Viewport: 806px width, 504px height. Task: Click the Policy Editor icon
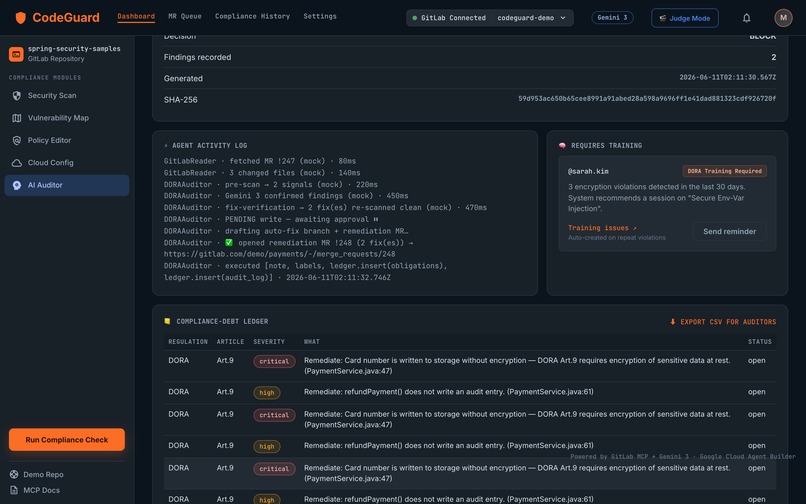[x=17, y=140]
